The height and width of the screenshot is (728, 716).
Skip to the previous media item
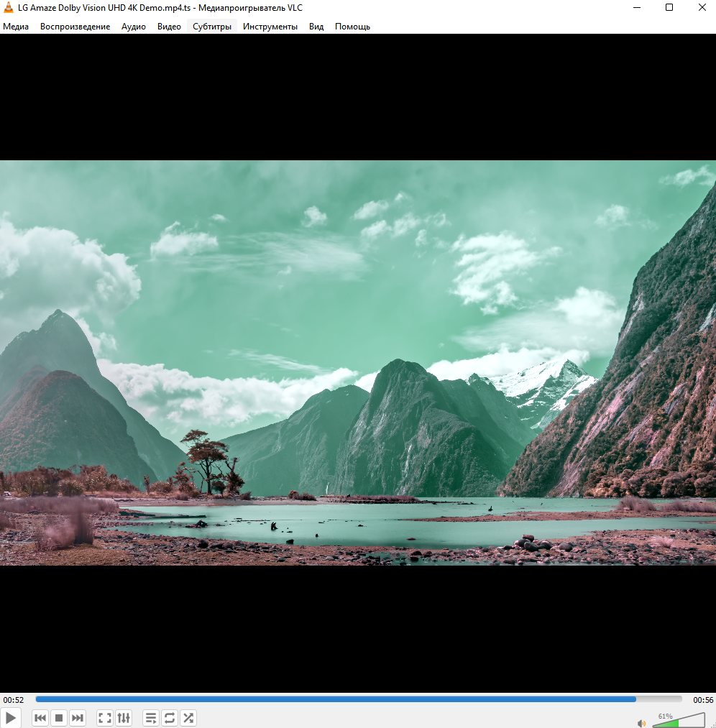40,718
